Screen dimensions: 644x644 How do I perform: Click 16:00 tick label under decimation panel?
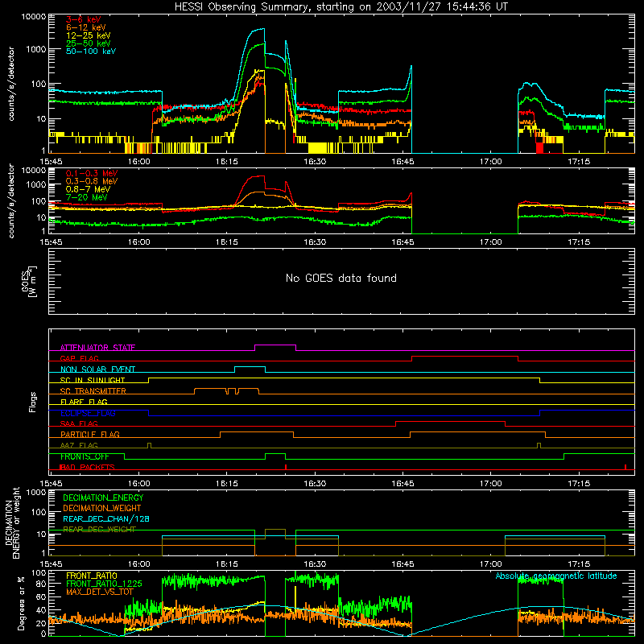tap(138, 564)
